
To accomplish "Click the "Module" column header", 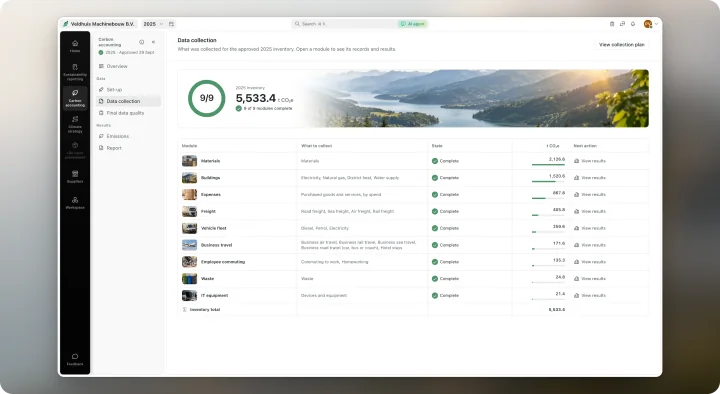I will coord(189,146).
